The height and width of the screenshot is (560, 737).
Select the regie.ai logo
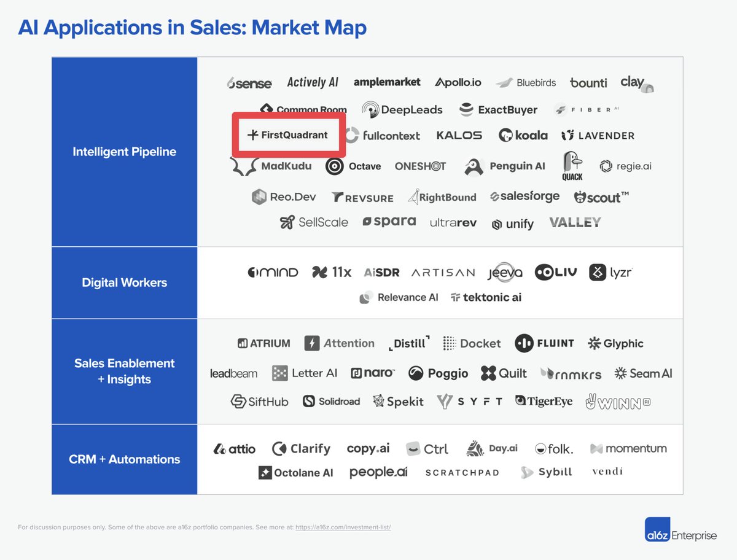[626, 166]
